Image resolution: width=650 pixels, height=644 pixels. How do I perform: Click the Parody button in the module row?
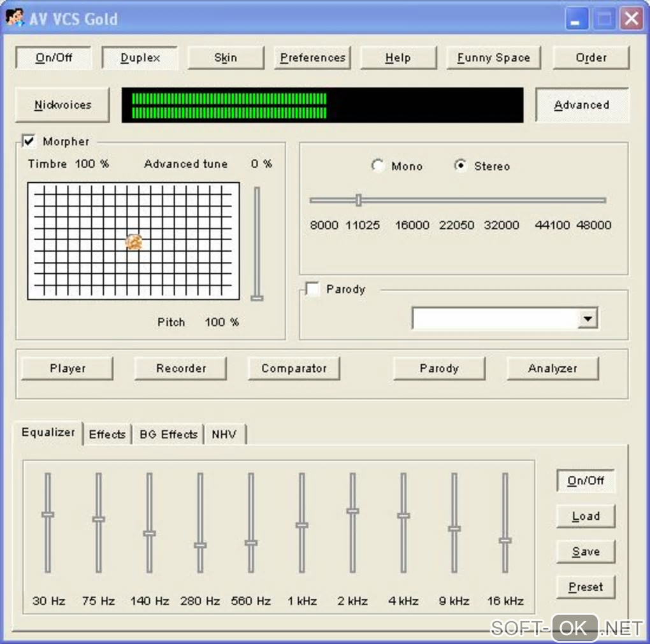tap(440, 368)
